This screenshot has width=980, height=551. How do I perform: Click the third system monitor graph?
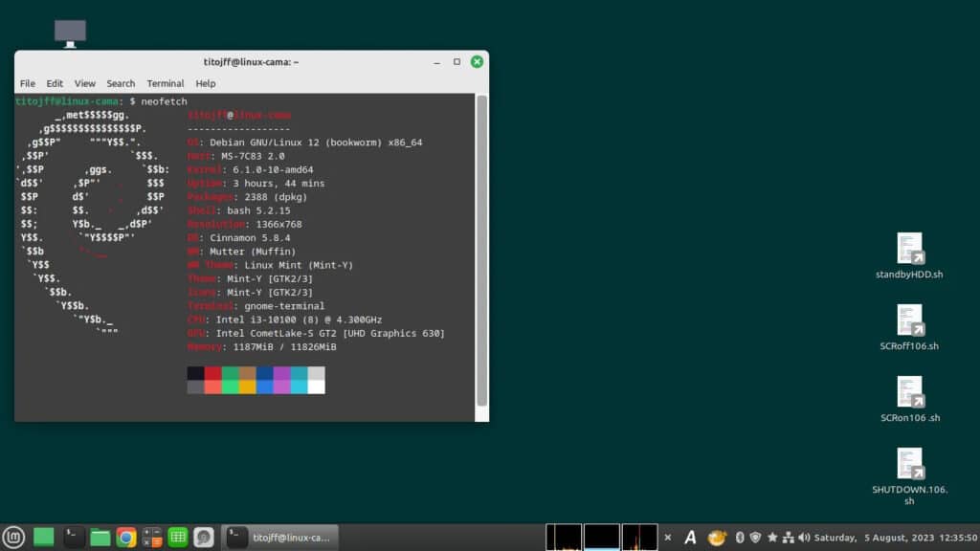[639, 538]
